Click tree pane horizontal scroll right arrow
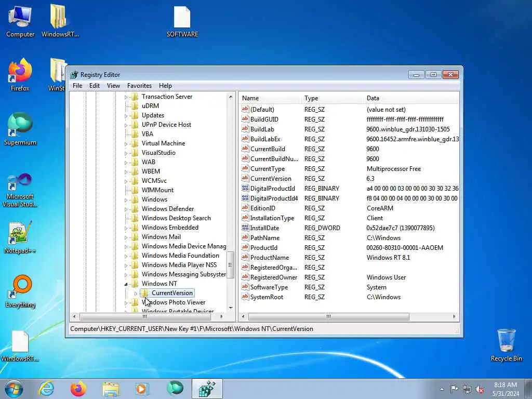 [x=221, y=316]
